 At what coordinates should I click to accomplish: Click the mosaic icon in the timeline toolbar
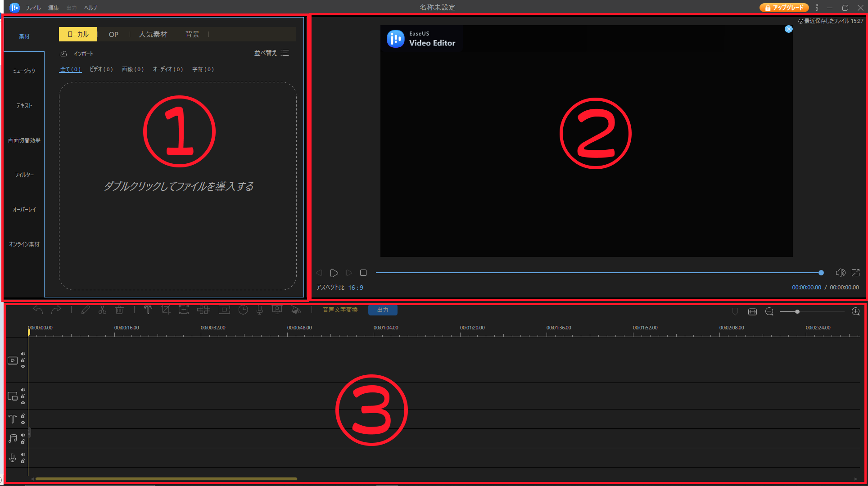click(203, 310)
